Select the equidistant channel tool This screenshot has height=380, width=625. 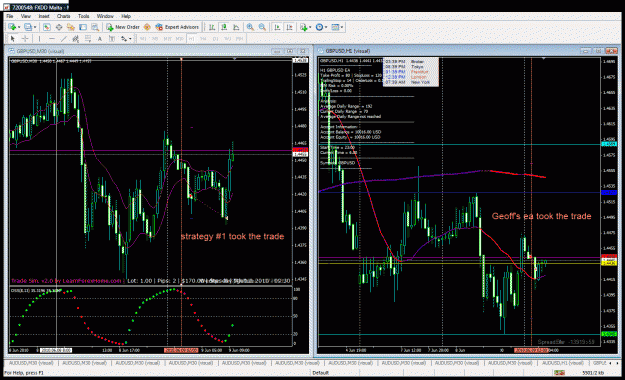[75, 39]
